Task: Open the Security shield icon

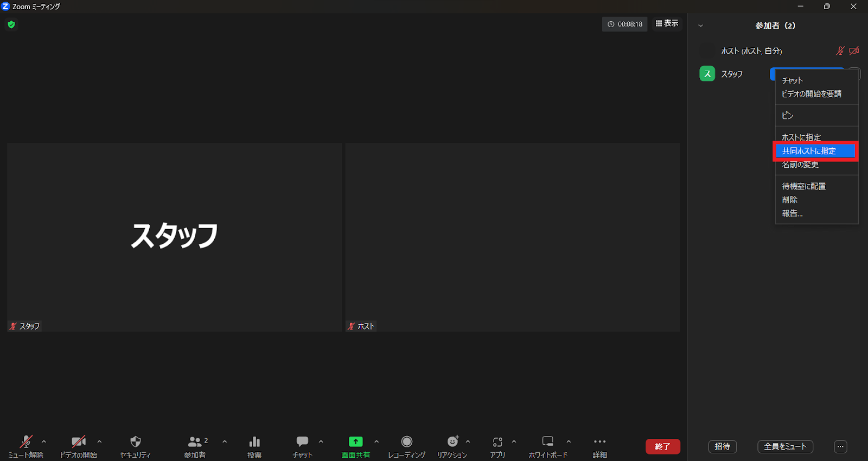Action: 135,442
